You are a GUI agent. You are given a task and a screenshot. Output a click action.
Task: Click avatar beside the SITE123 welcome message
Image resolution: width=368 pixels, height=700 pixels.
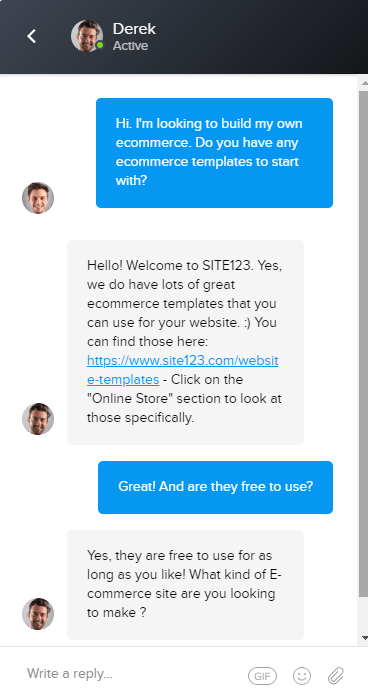pos(38,419)
